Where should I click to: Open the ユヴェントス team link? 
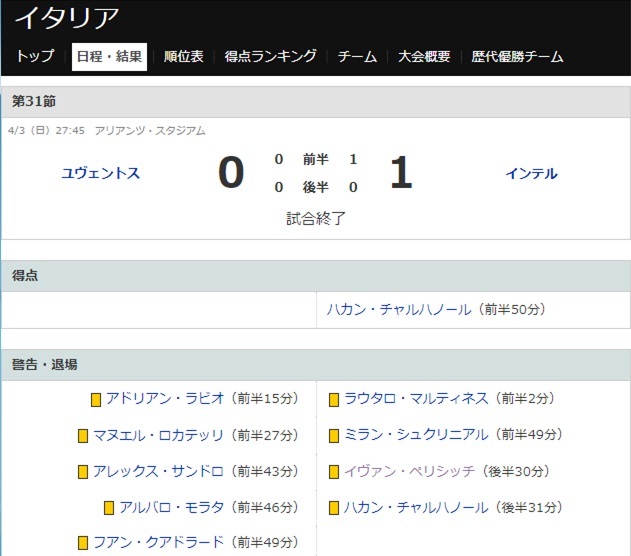click(101, 173)
